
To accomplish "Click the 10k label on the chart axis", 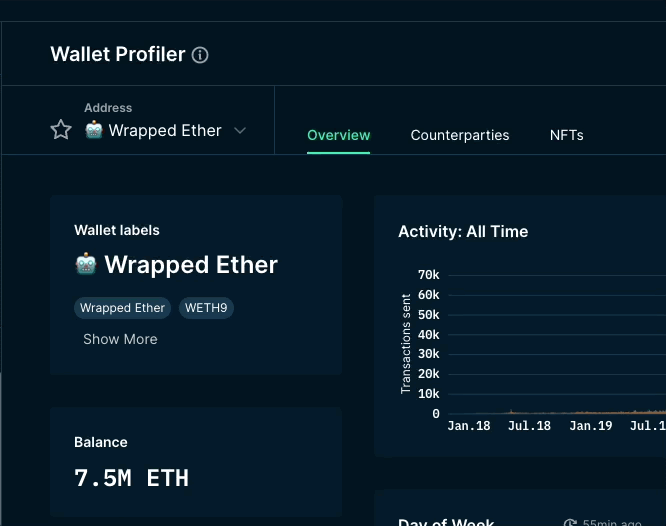I will pos(429,394).
